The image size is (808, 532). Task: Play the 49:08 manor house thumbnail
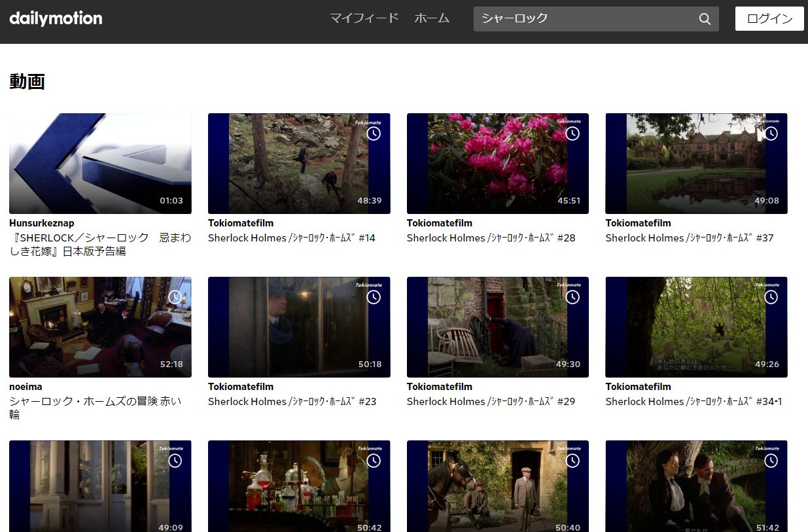[x=697, y=164]
